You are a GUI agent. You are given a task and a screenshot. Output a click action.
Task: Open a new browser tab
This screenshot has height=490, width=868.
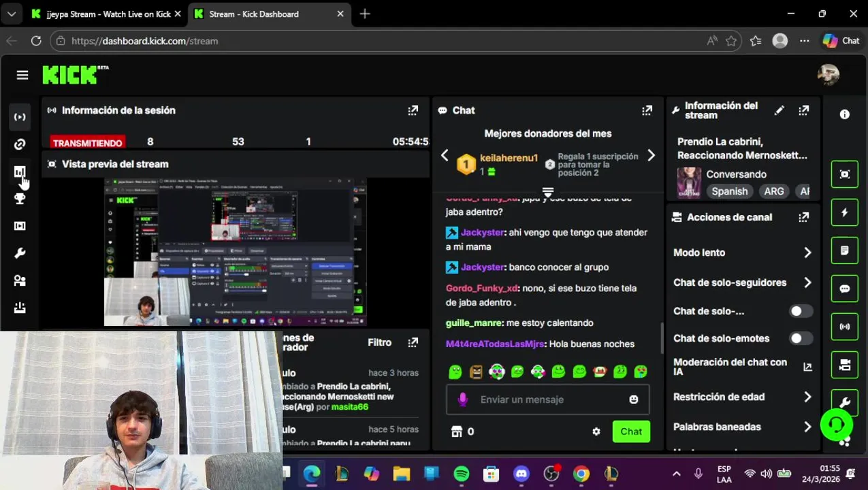tap(365, 14)
